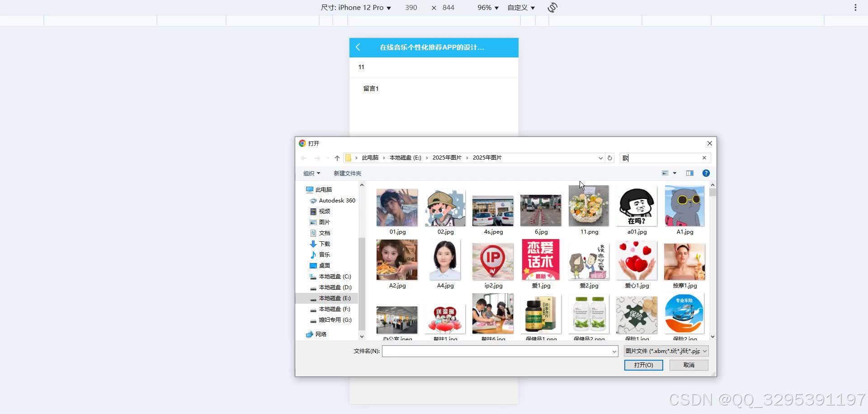This screenshot has height=414, width=868.
Task: Click the 桌面 (Desktop) icon
Action: (x=313, y=265)
